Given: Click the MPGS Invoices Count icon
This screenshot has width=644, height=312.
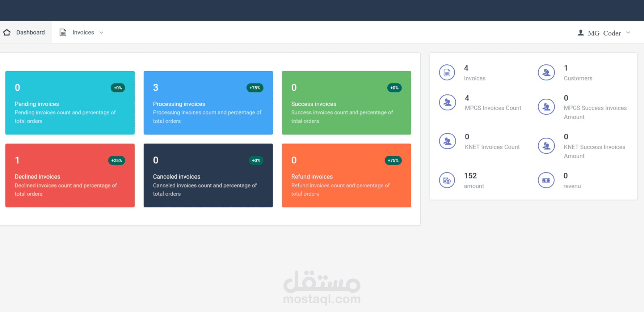Looking at the screenshot, I should tap(447, 102).
